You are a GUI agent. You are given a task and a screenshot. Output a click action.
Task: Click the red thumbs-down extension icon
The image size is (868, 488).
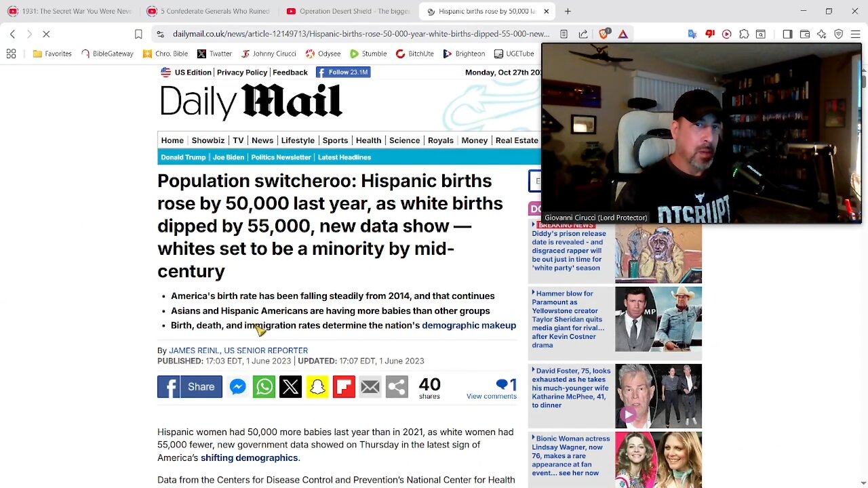(x=710, y=34)
